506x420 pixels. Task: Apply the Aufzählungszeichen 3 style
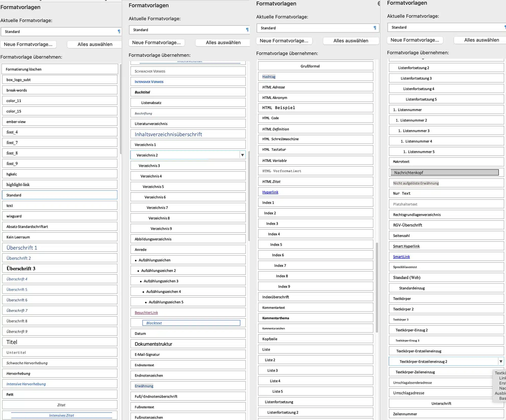(188, 281)
